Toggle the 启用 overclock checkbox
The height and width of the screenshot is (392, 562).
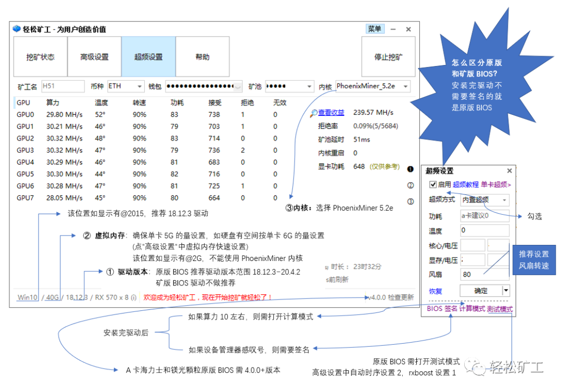click(432, 185)
